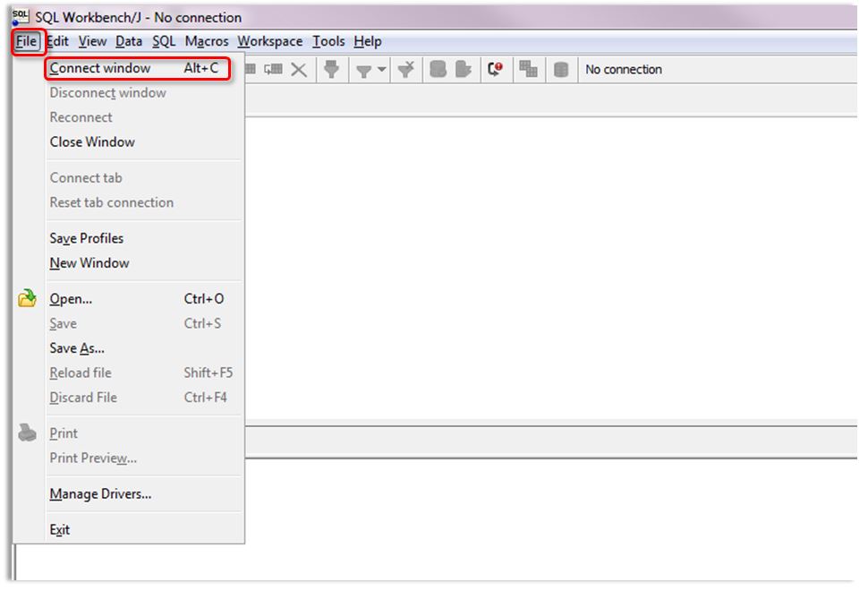Click the delete row X toolbar icon

click(299, 70)
